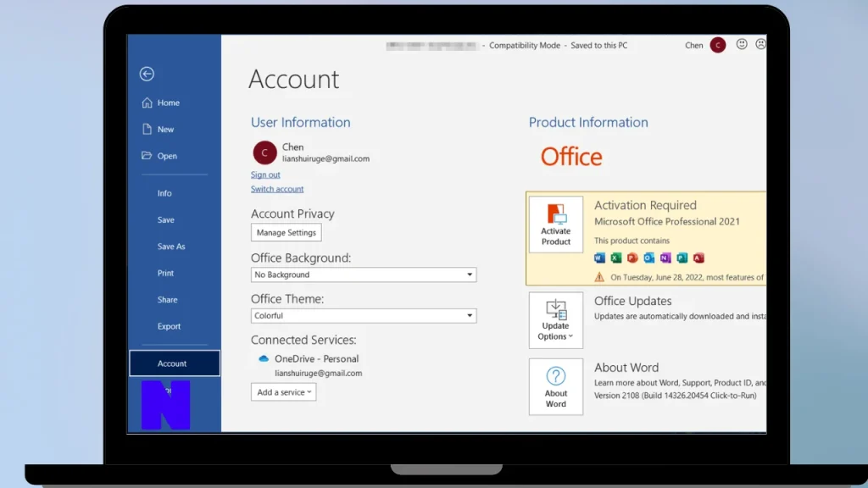Click the Home house icon
The width and height of the screenshot is (868, 488).
click(x=147, y=103)
